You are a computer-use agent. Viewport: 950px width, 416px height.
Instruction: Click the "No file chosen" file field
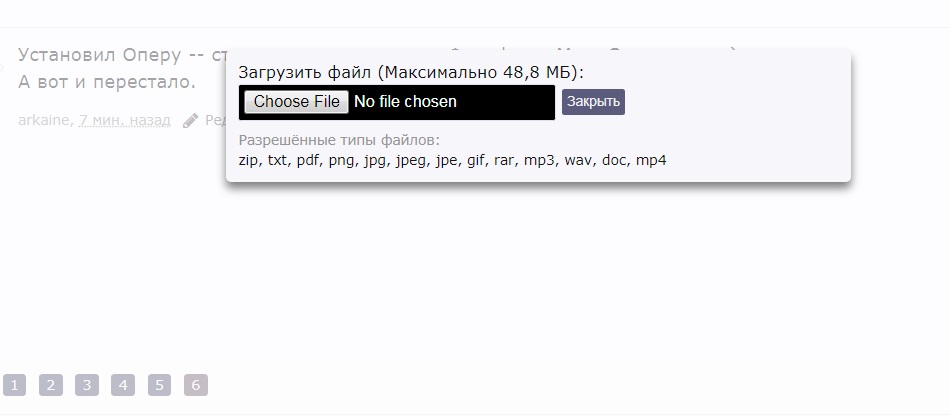click(405, 102)
